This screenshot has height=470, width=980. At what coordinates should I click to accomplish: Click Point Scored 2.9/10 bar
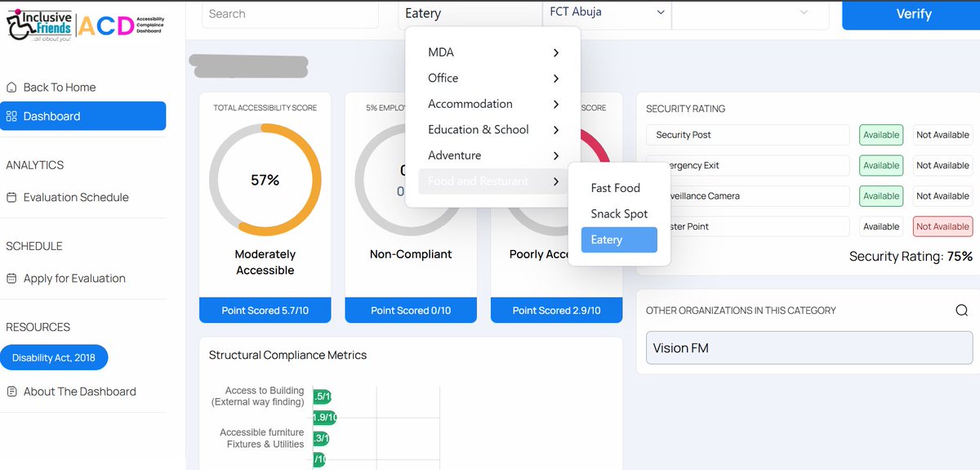point(556,311)
